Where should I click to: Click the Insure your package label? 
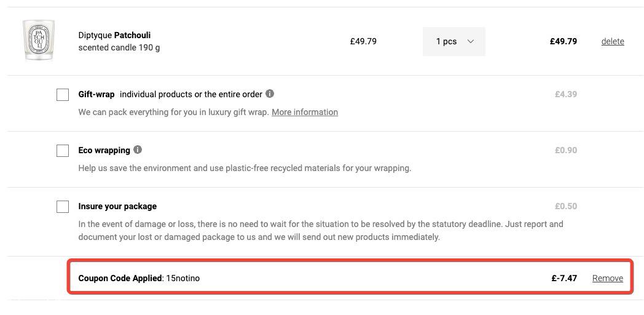click(x=117, y=207)
